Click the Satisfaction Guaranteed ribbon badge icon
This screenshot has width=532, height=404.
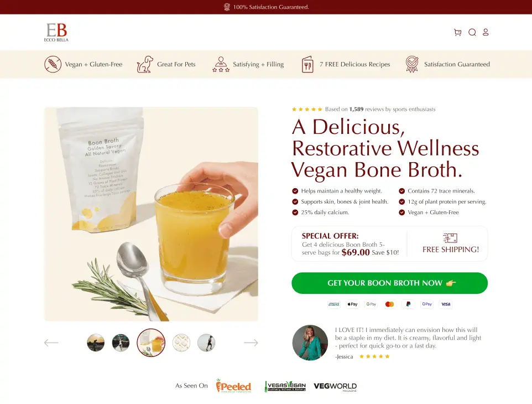point(412,64)
